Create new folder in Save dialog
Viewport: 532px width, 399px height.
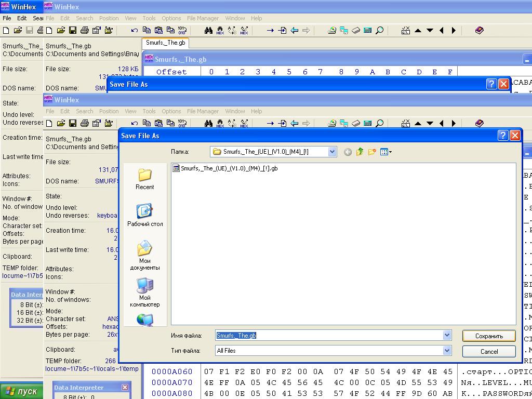click(372, 152)
